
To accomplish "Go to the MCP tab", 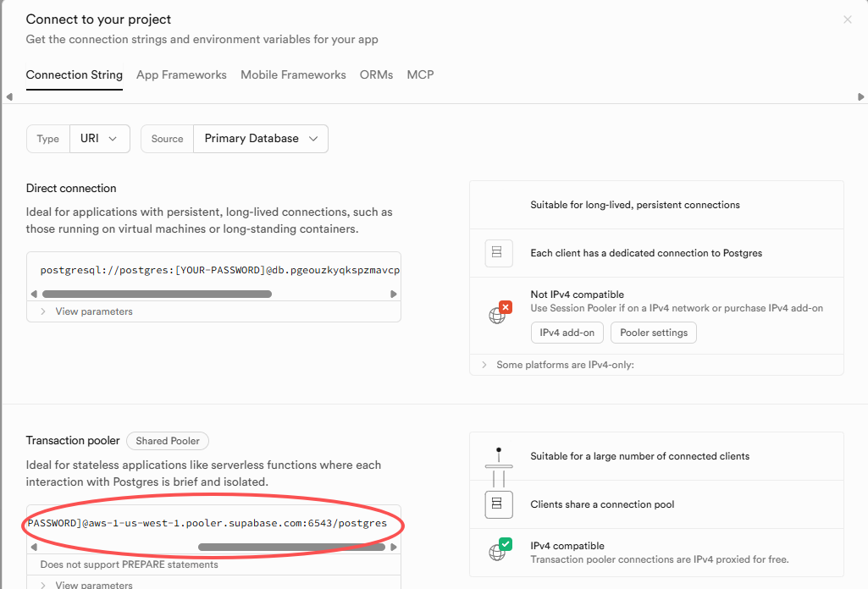I will (x=420, y=74).
